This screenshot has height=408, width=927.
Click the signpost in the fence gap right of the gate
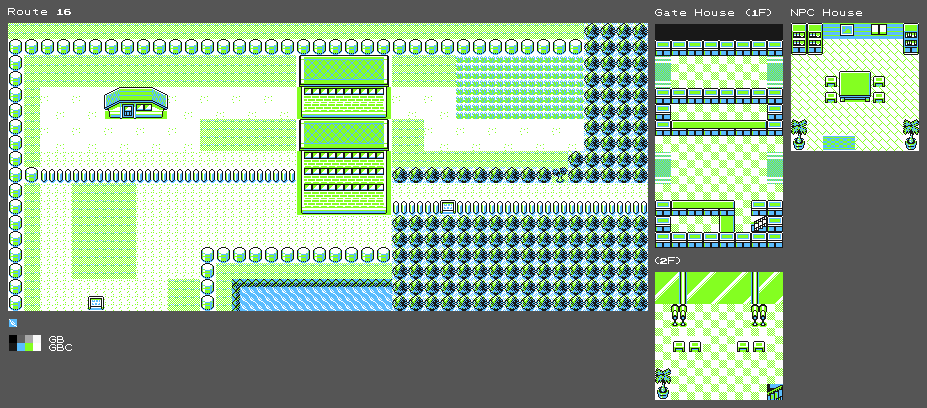[448, 207]
